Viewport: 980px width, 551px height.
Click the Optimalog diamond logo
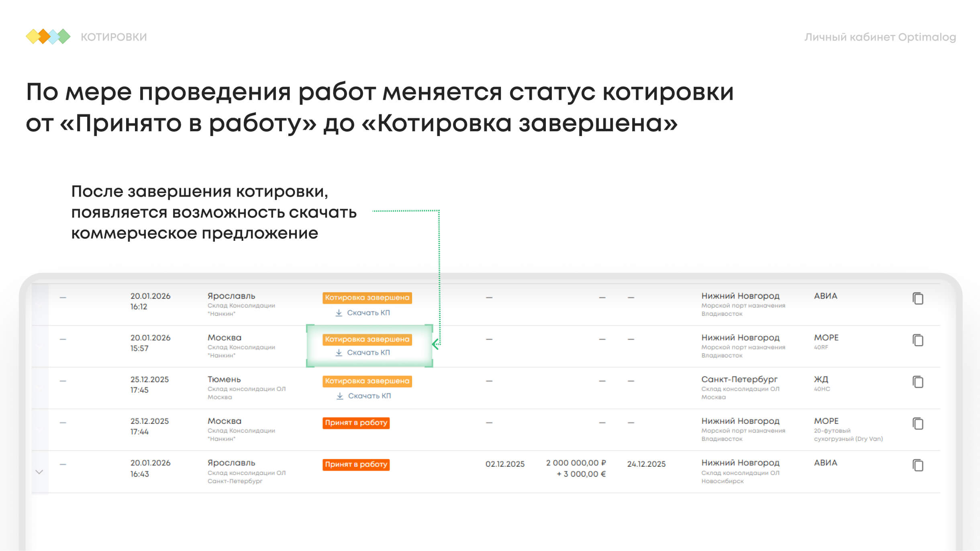(x=48, y=37)
